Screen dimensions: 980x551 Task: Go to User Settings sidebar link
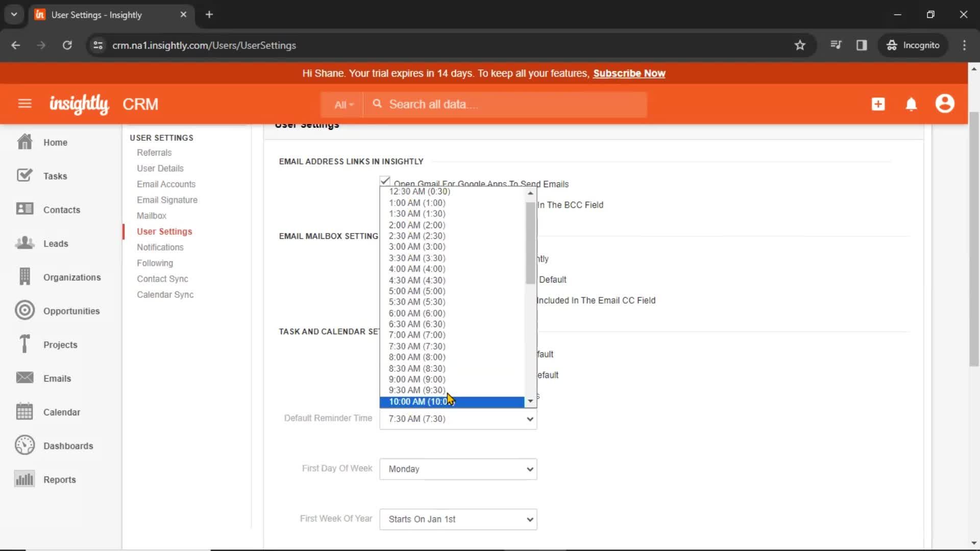[164, 232]
